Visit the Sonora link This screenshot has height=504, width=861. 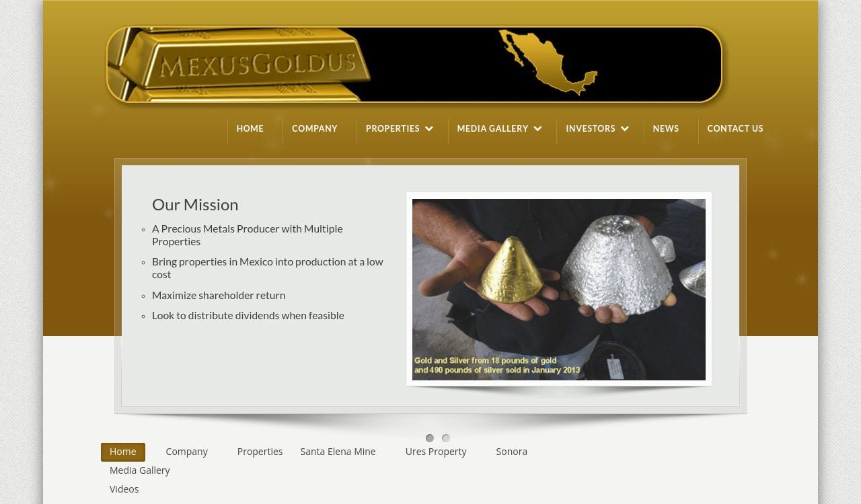(512, 452)
